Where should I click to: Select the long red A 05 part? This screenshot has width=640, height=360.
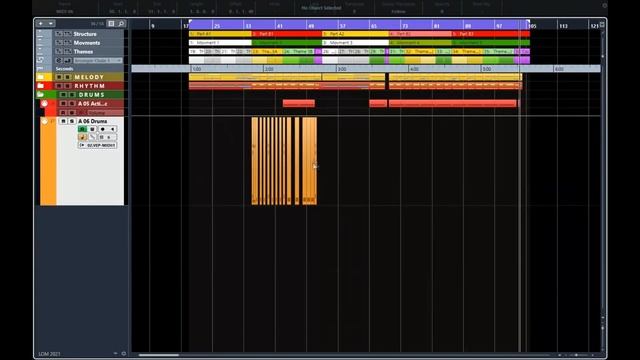pos(453,104)
